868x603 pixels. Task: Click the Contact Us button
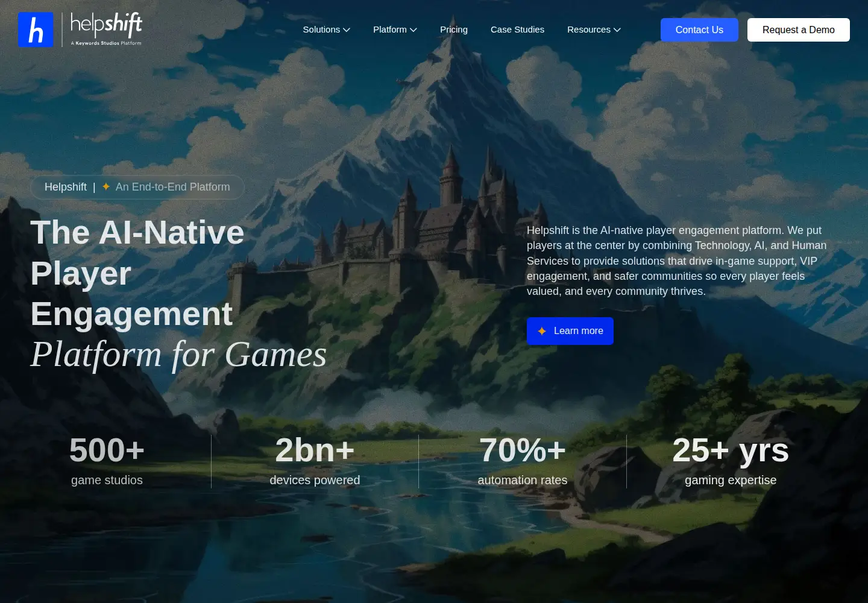click(x=699, y=30)
